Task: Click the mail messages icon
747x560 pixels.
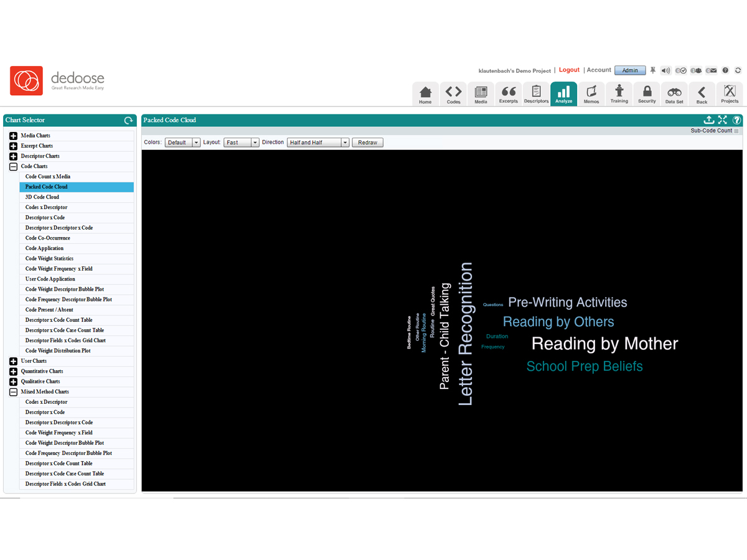Action: pos(710,70)
